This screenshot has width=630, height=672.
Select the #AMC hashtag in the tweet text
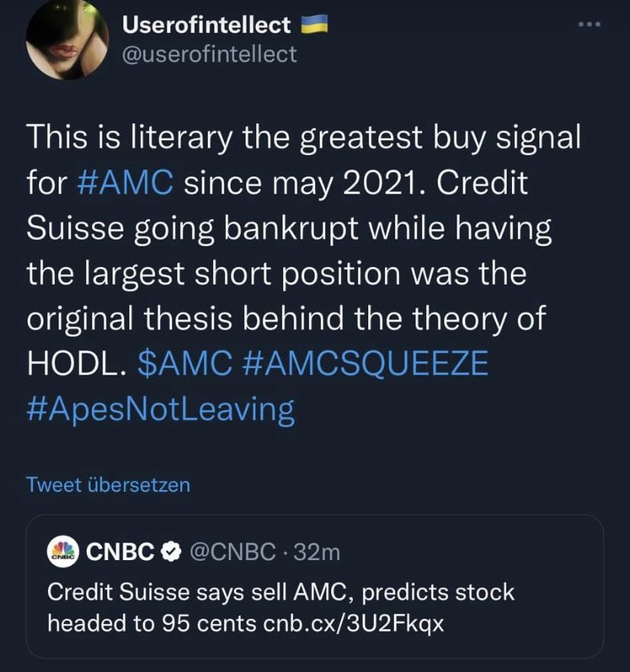click(x=126, y=183)
